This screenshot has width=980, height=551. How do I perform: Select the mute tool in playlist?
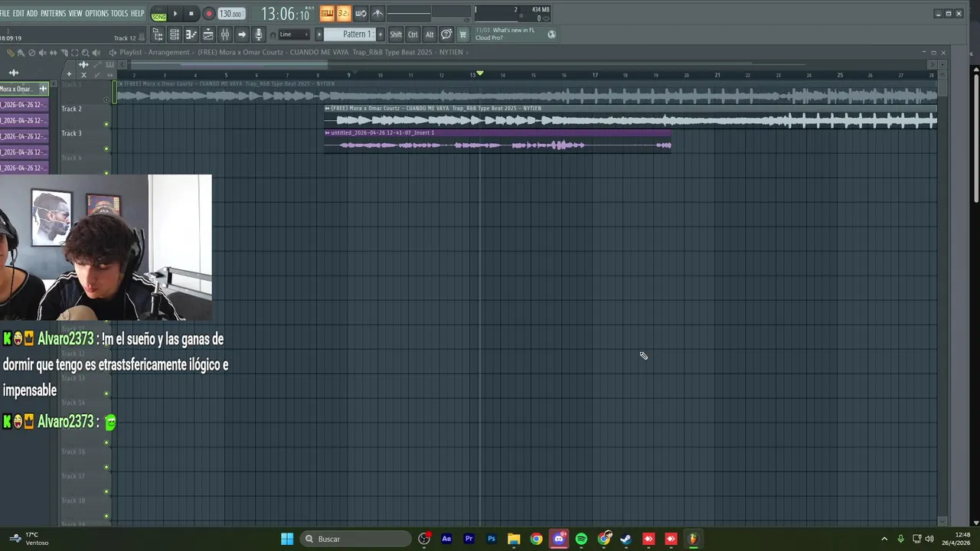(42, 53)
